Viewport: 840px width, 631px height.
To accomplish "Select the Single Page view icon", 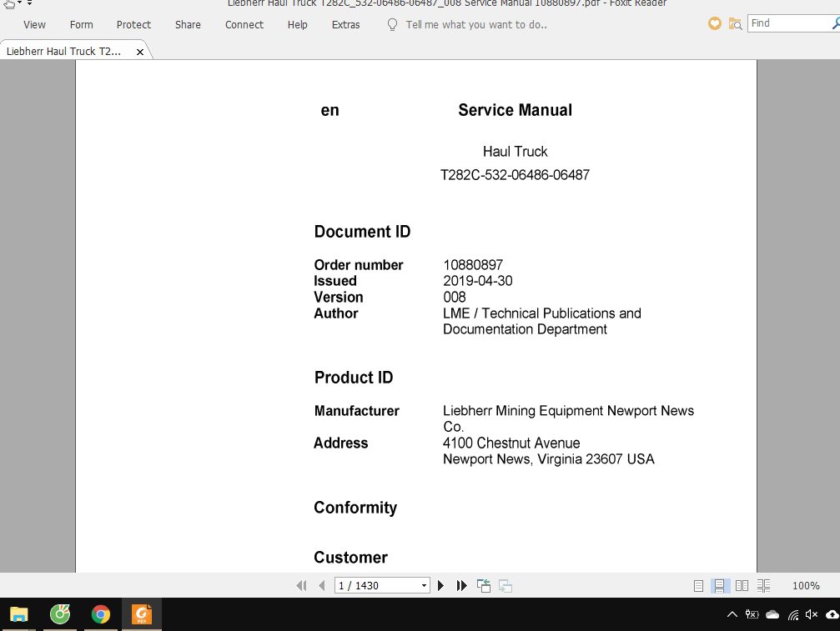I will click(697, 585).
